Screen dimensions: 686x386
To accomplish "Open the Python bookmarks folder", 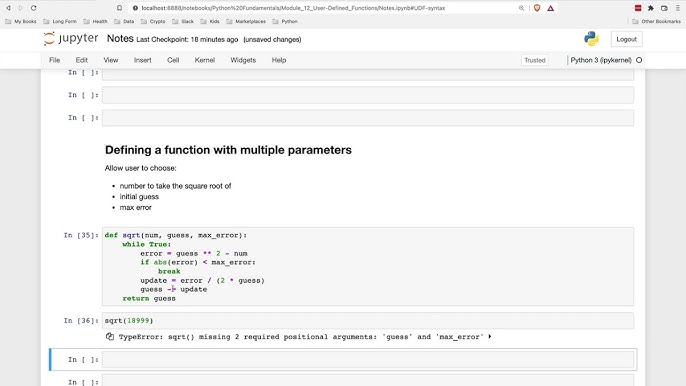I will coord(285,21).
